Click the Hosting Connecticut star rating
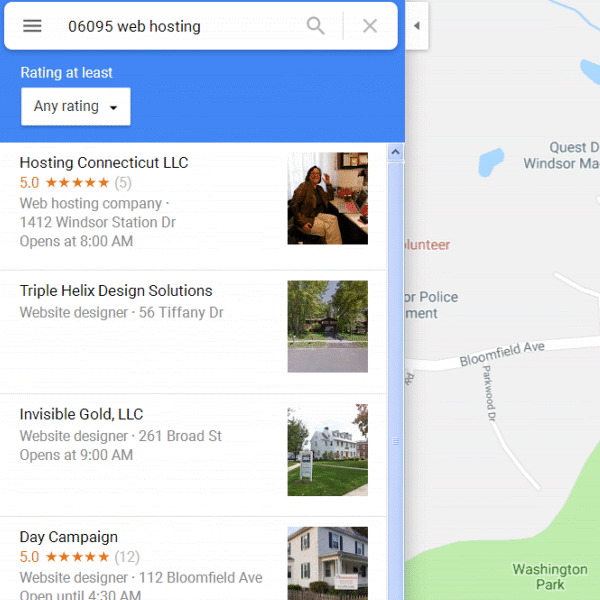600x600 pixels. point(77,183)
